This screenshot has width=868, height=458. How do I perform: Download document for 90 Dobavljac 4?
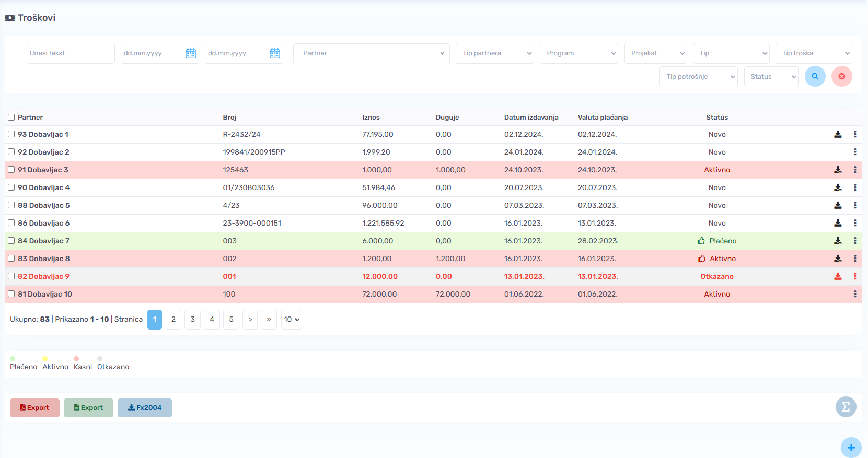838,187
